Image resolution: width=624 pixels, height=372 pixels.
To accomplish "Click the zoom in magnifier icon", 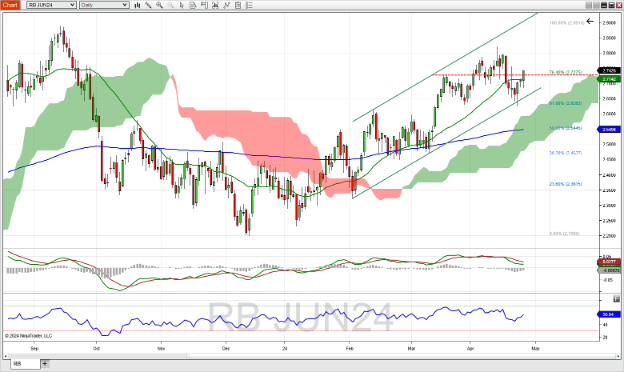I will [x=159, y=5].
